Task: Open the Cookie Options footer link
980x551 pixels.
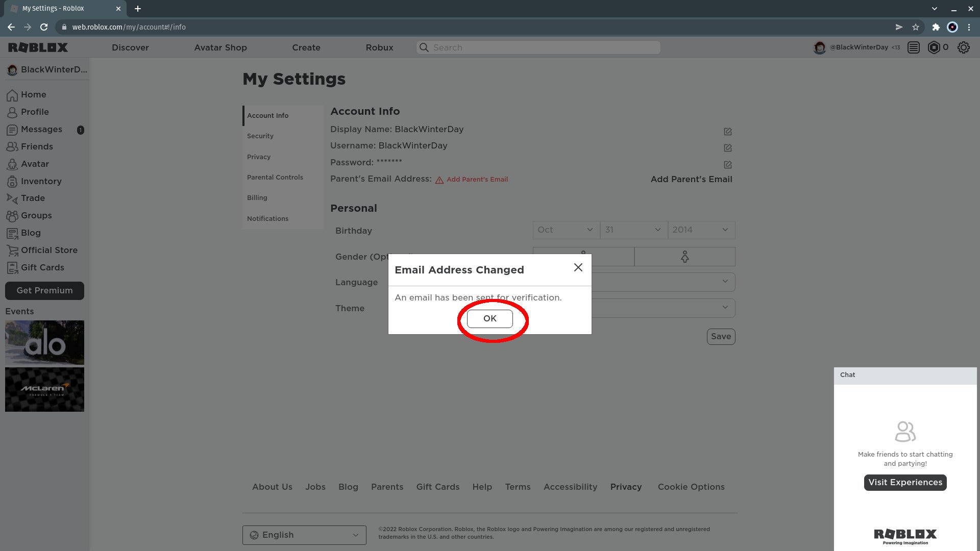Action: point(691,487)
